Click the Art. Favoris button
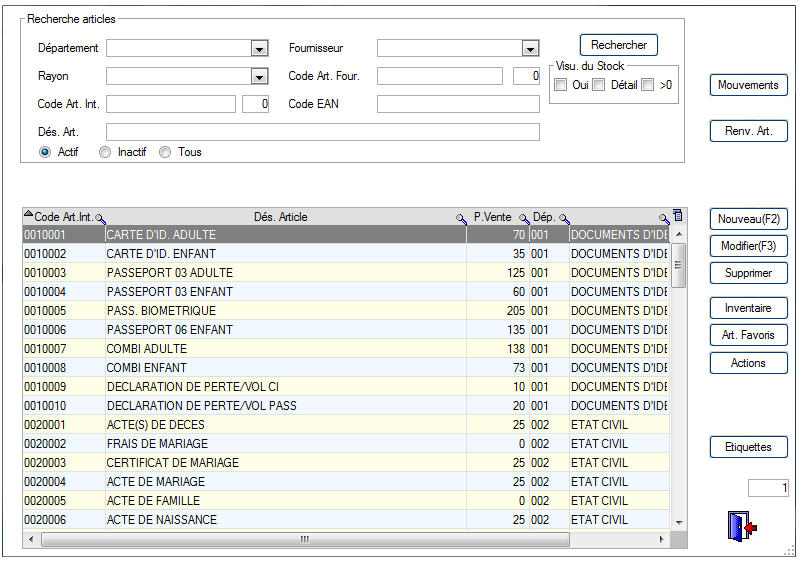803x562 pixels. (748, 335)
